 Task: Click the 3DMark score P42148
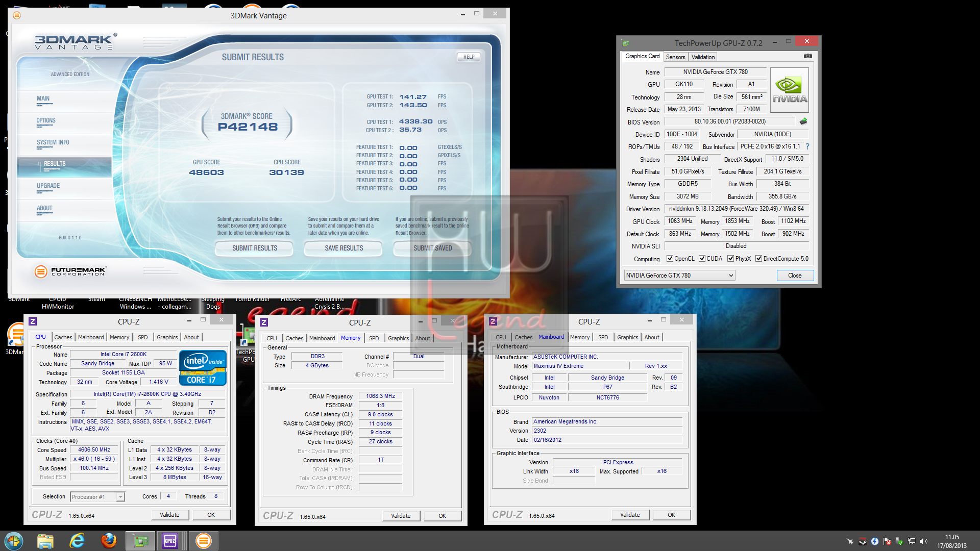[x=248, y=127]
